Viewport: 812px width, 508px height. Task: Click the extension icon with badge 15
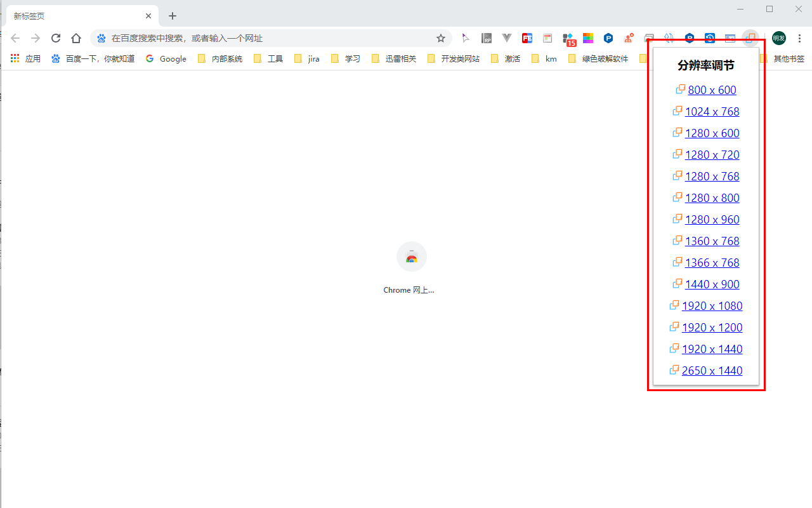pos(568,39)
